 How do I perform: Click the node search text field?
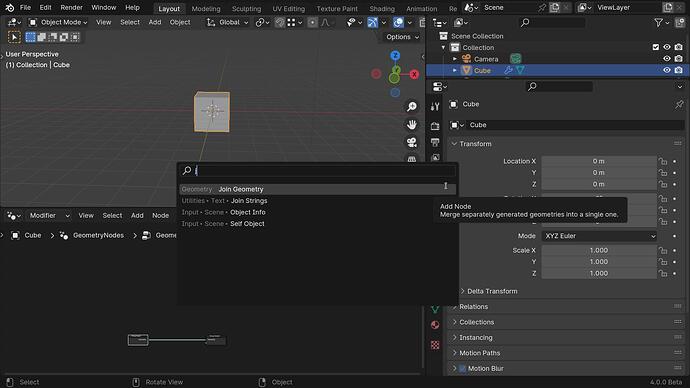pyautogui.click(x=317, y=171)
